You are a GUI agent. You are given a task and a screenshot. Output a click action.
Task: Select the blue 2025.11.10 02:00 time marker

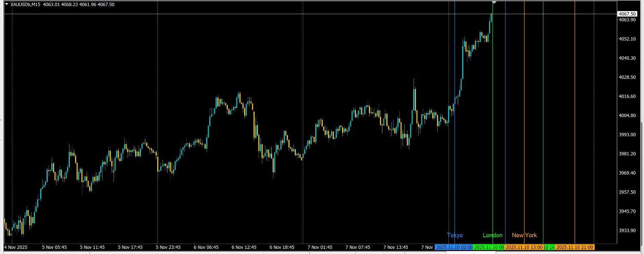454,247
